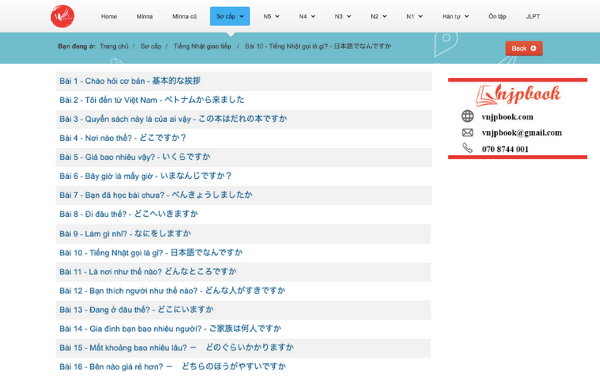600x376 pixels.
Task: Open lesson Bài 13 - Đang ở đâu thế?
Action: pos(136,310)
